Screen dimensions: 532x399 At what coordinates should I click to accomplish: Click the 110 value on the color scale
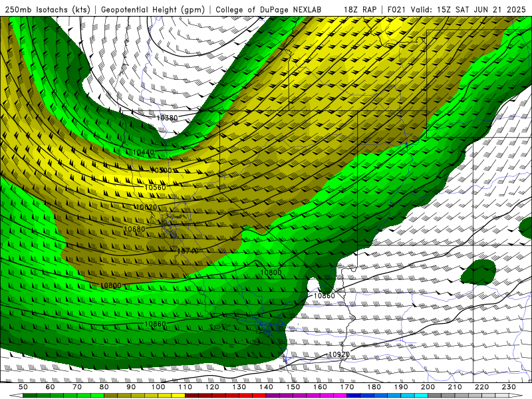pyautogui.click(x=186, y=387)
